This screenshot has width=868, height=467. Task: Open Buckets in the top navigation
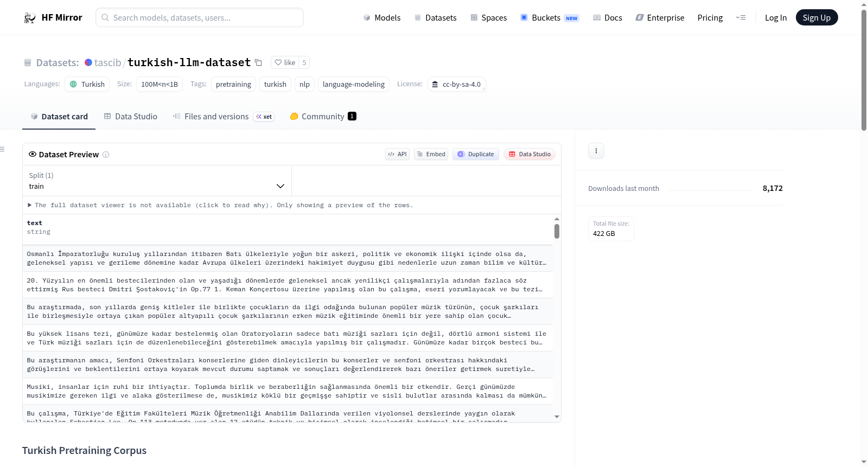pyautogui.click(x=550, y=18)
